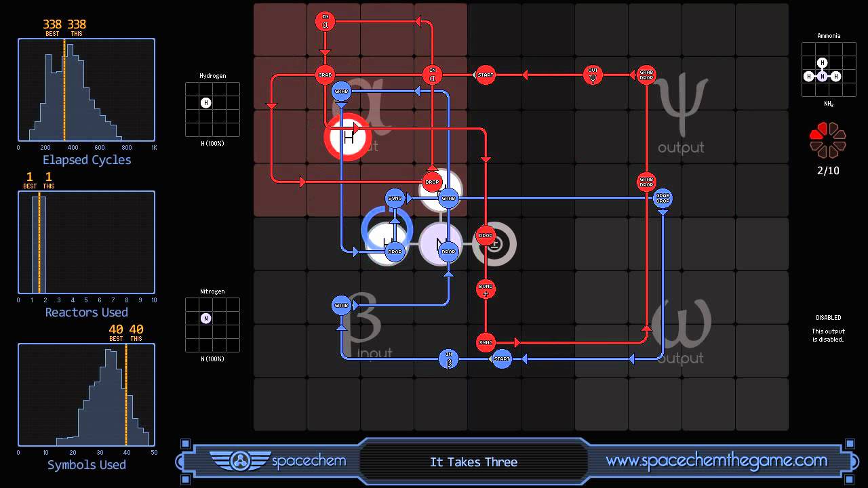Click the 338 BEST cycles value
Image resolution: width=868 pixels, height=488 pixels.
(x=52, y=25)
